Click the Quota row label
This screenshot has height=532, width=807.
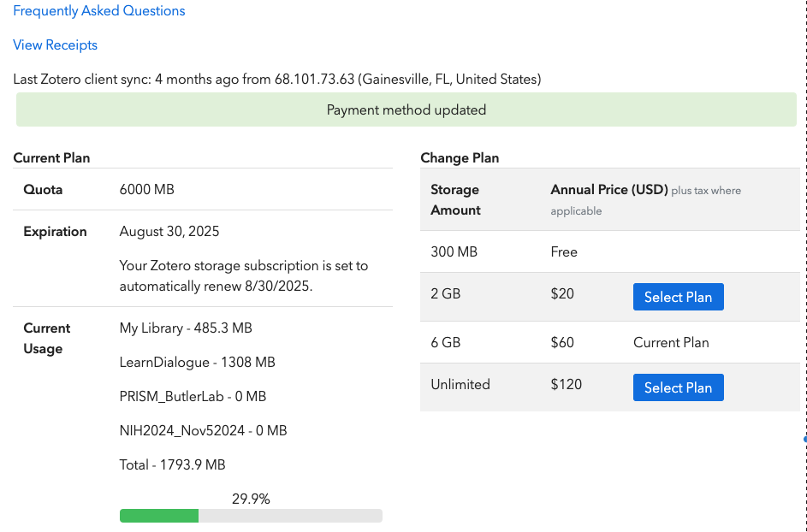pos(43,190)
